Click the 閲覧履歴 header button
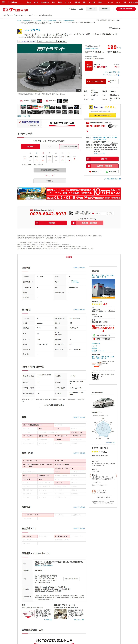 [x=105, y=9]
